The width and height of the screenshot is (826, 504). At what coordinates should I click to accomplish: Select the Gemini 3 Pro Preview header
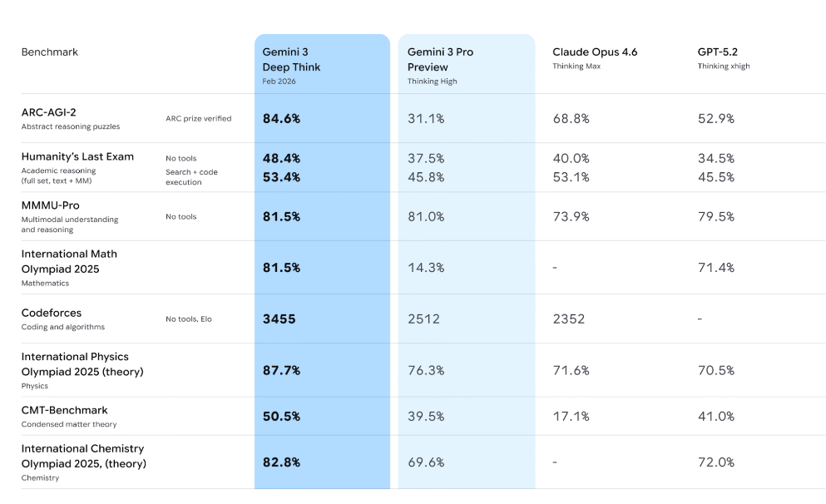pyautogui.click(x=440, y=60)
